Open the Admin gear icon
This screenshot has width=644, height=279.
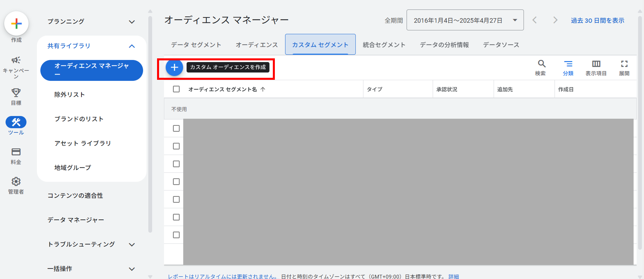[16, 181]
